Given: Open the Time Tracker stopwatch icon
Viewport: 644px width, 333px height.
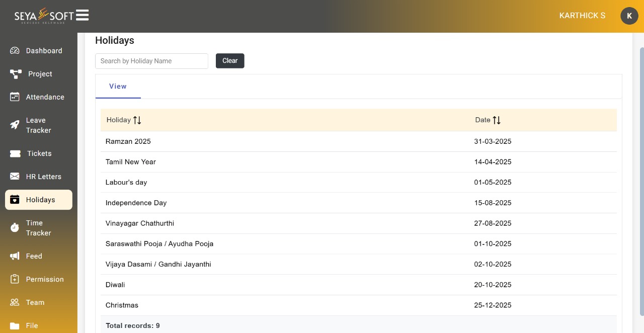Looking at the screenshot, I should 15,228.
